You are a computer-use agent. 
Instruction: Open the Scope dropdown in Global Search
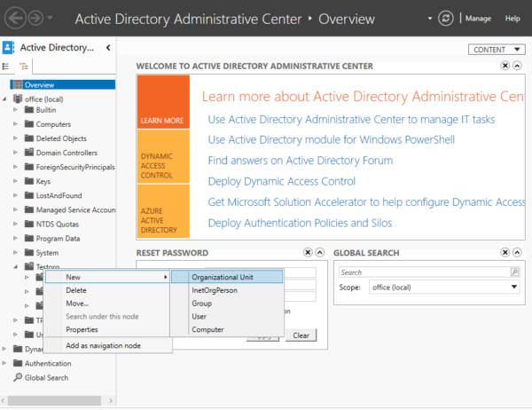pyautogui.click(x=514, y=287)
